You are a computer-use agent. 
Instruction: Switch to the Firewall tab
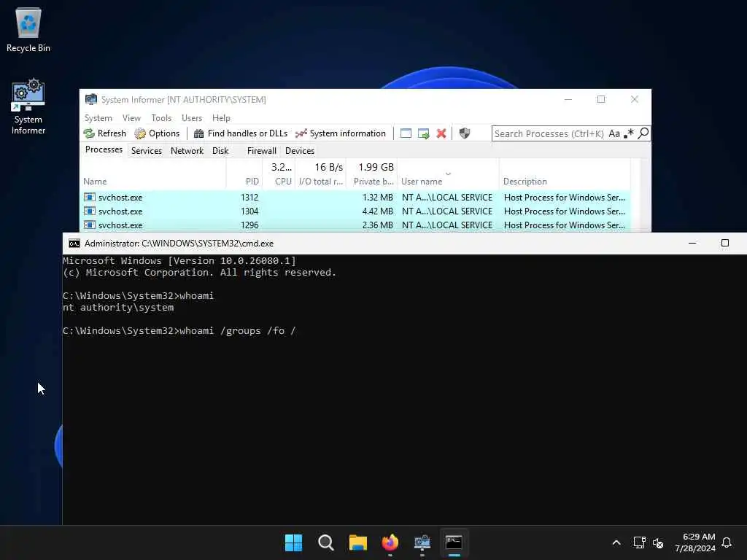[x=262, y=150]
